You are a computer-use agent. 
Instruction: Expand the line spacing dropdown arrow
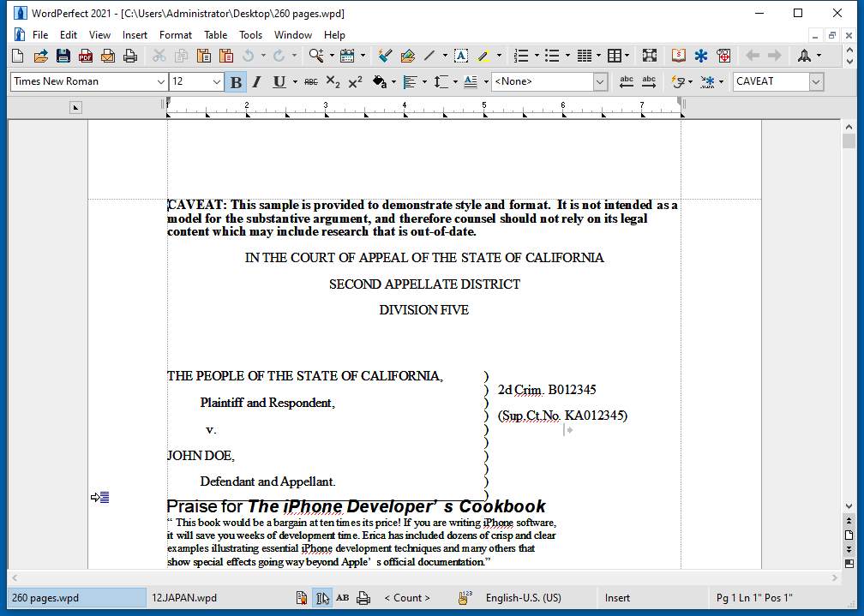pyautogui.click(x=455, y=82)
